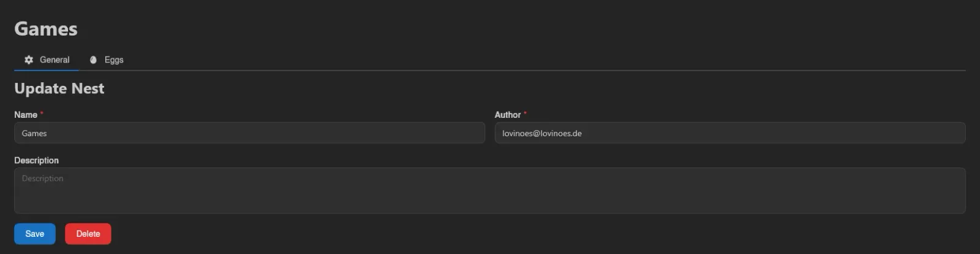This screenshot has height=254, width=980.
Task: Click the egg icon beside Eggs
Action: tap(93, 60)
